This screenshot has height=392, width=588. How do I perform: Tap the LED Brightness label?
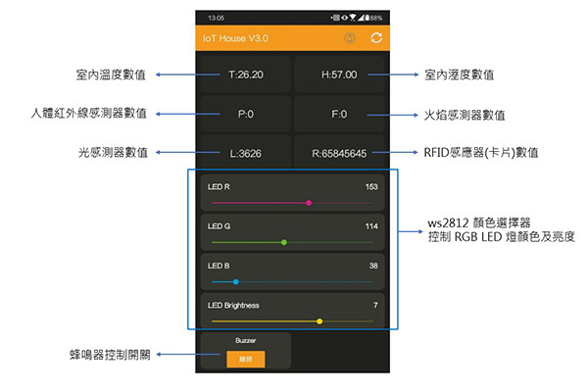click(x=233, y=306)
